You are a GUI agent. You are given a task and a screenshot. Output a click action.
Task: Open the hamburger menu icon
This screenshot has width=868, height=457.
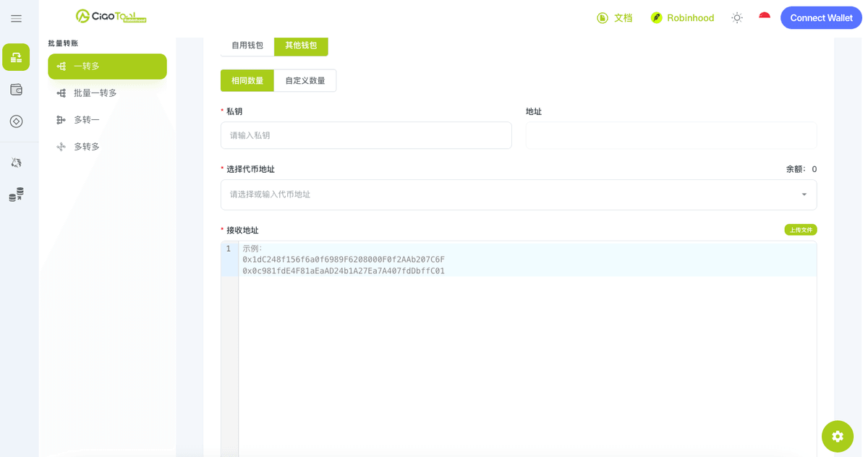tap(16, 18)
